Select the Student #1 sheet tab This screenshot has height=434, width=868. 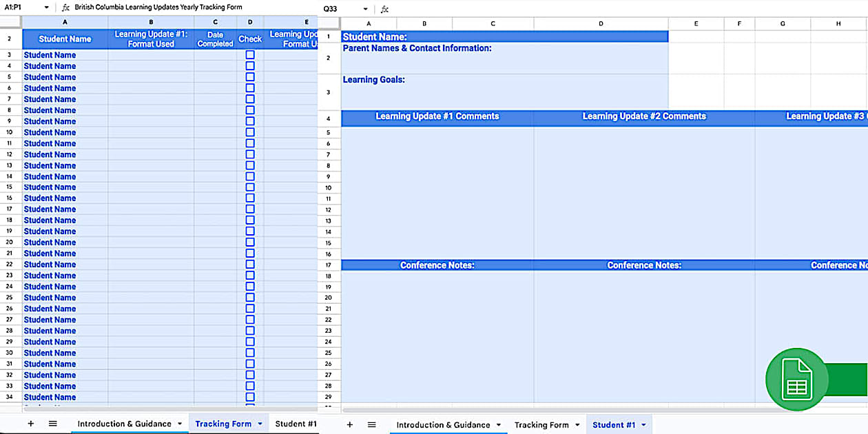pyautogui.click(x=295, y=424)
